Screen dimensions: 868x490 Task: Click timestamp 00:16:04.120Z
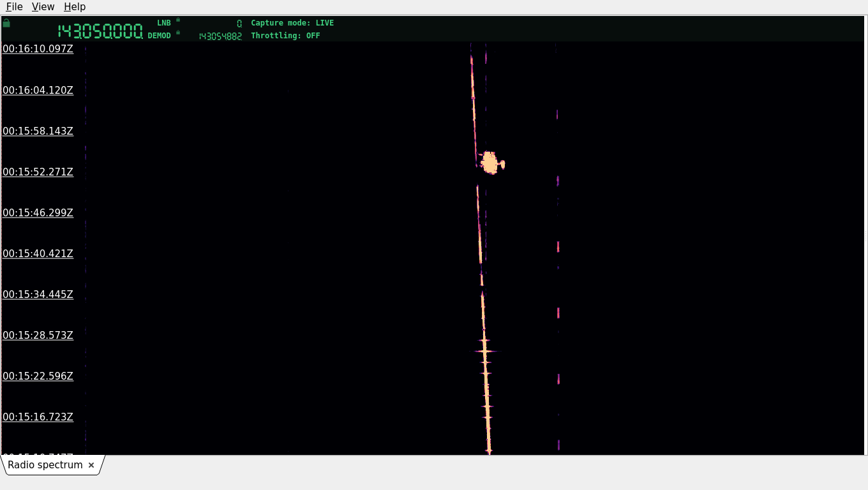coord(38,91)
